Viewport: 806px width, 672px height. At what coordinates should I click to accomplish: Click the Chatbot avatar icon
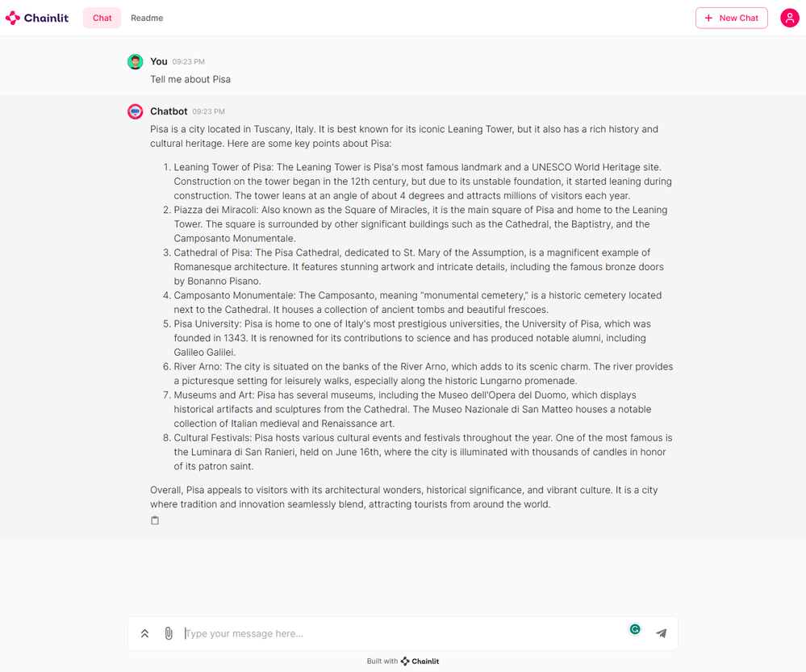click(136, 111)
